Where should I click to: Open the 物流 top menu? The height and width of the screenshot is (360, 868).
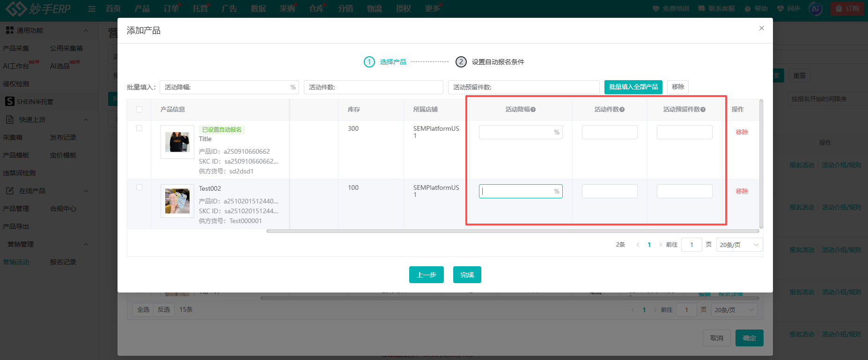[x=375, y=8]
